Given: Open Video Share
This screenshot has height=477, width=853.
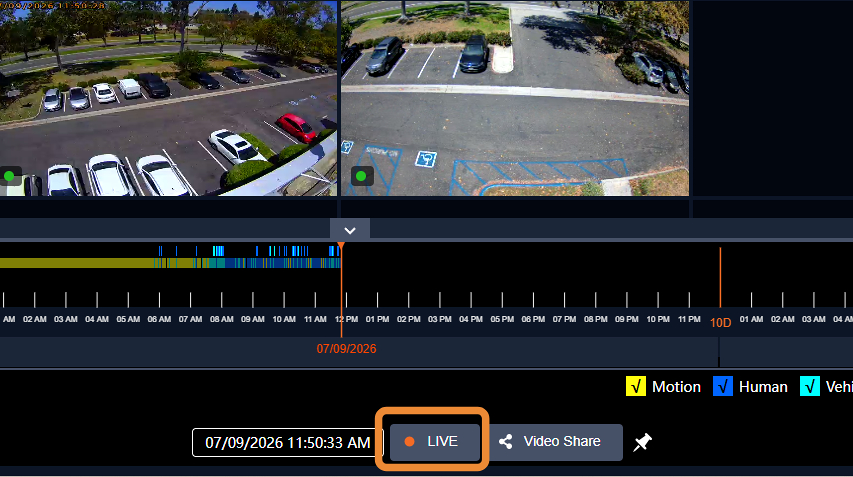Looking at the screenshot, I should (554, 442).
